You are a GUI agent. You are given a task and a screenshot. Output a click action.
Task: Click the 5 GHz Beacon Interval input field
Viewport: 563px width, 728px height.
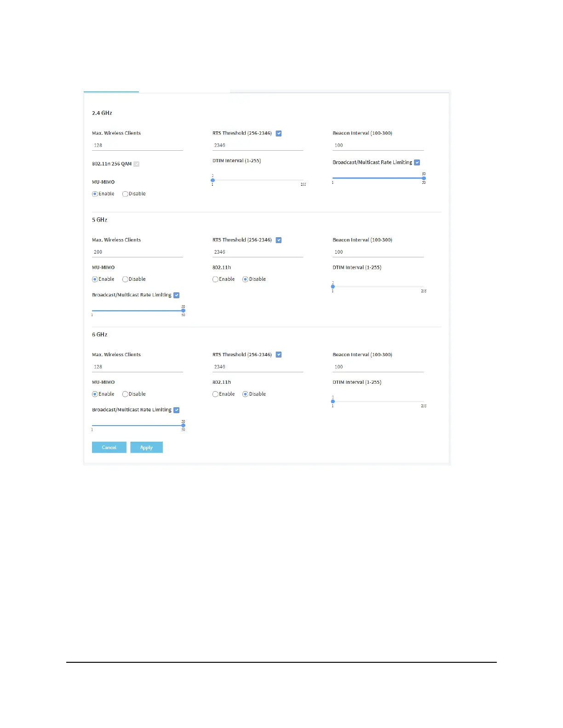coord(378,252)
